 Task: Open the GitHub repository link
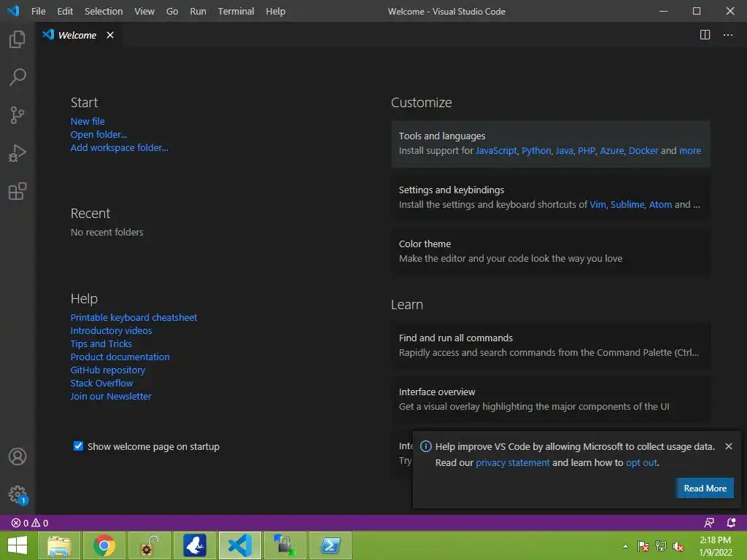[108, 370]
